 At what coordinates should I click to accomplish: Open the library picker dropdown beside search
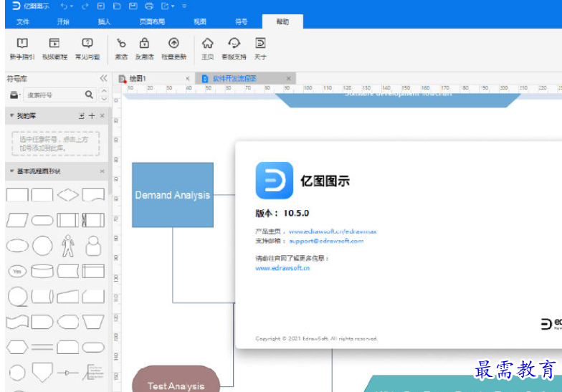click(14, 95)
